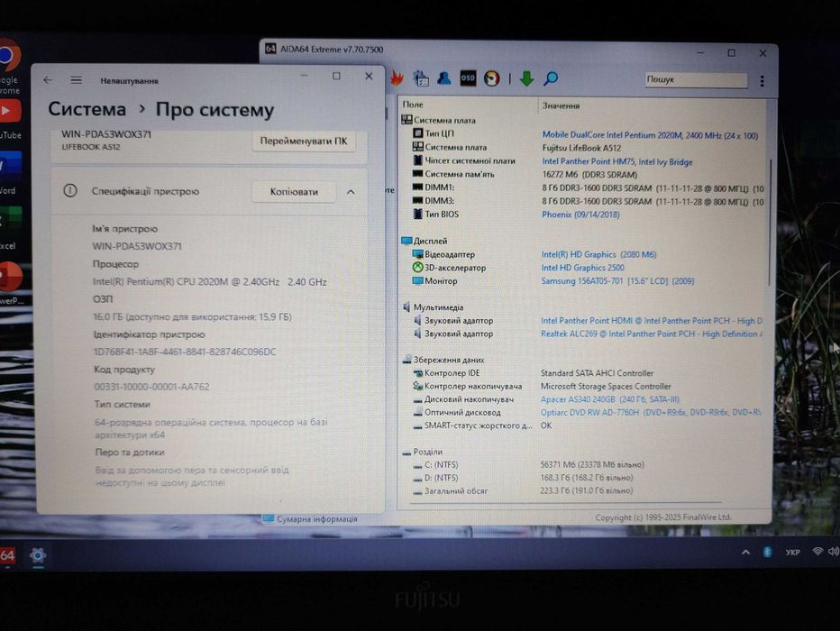This screenshot has height=631, width=840.
Task: Click the blue user icon in AIDA64 toolbar
Action: click(443, 78)
